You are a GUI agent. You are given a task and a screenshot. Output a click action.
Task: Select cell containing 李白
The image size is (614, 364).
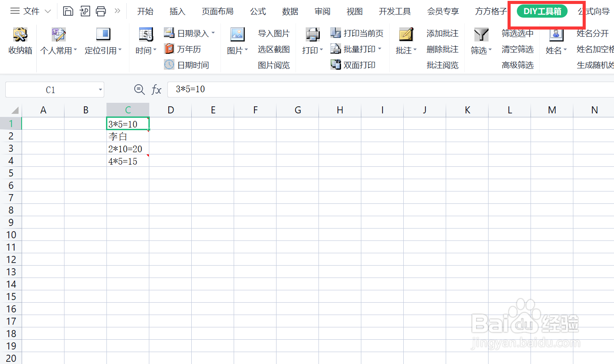point(128,136)
